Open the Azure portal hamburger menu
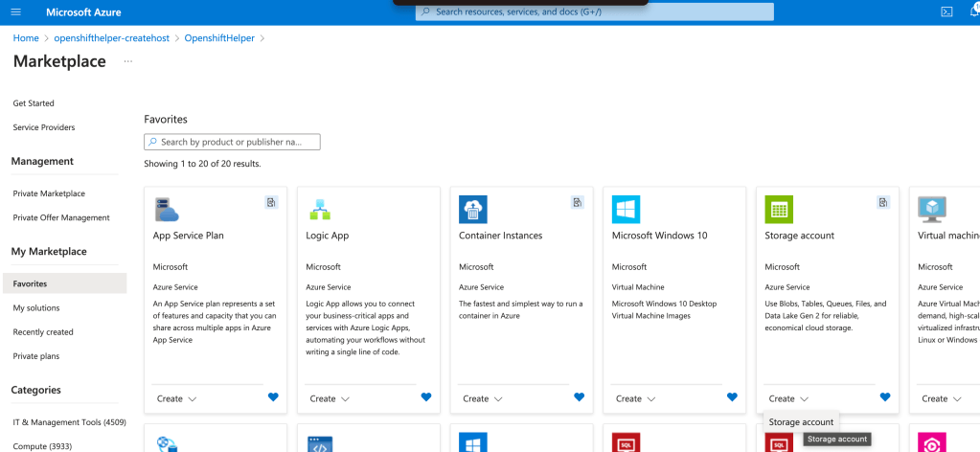Viewport: 980px width, 452px height. 16,11
